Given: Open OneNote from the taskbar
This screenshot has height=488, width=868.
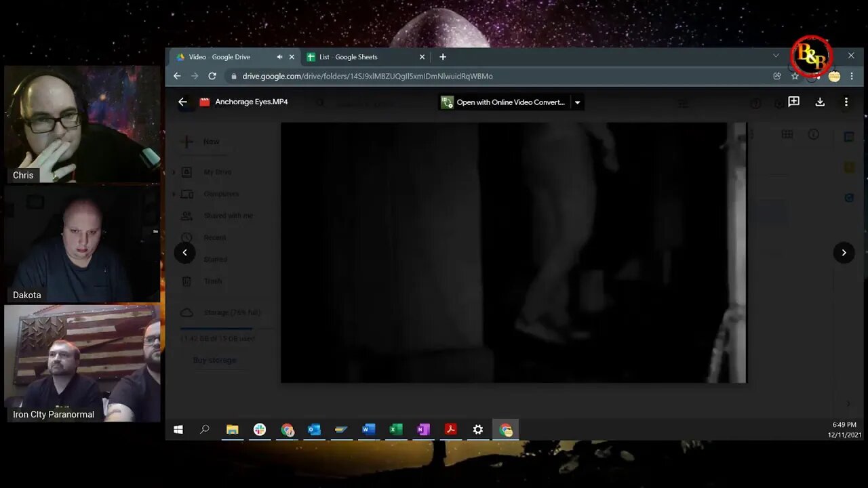Looking at the screenshot, I should click(423, 429).
